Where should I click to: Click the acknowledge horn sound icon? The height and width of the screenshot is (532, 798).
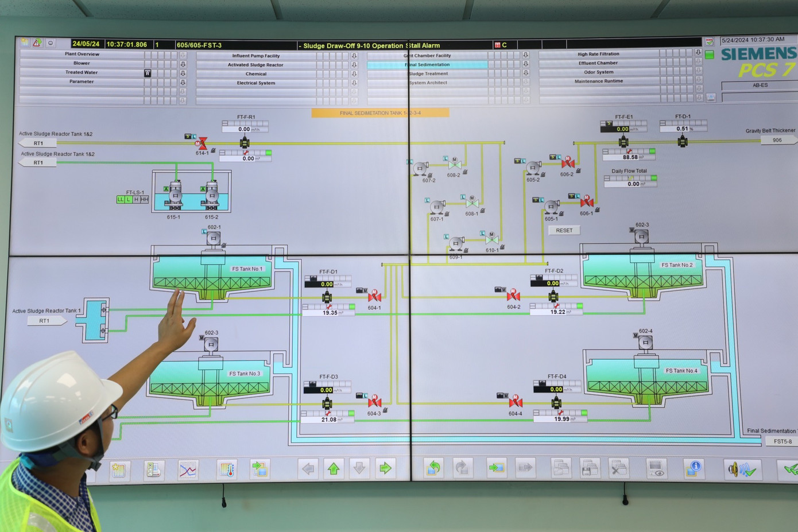pos(742,470)
